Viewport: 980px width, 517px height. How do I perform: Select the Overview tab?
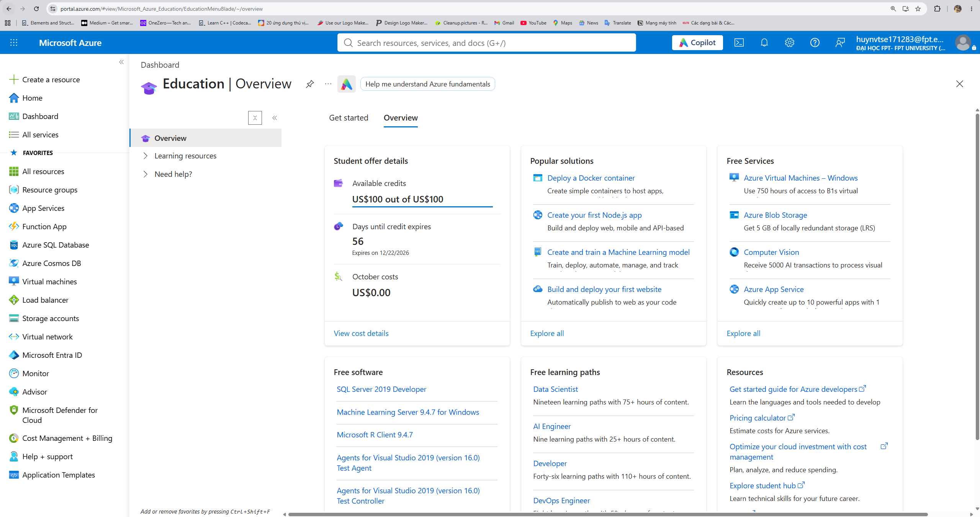pyautogui.click(x=401, y=118)
